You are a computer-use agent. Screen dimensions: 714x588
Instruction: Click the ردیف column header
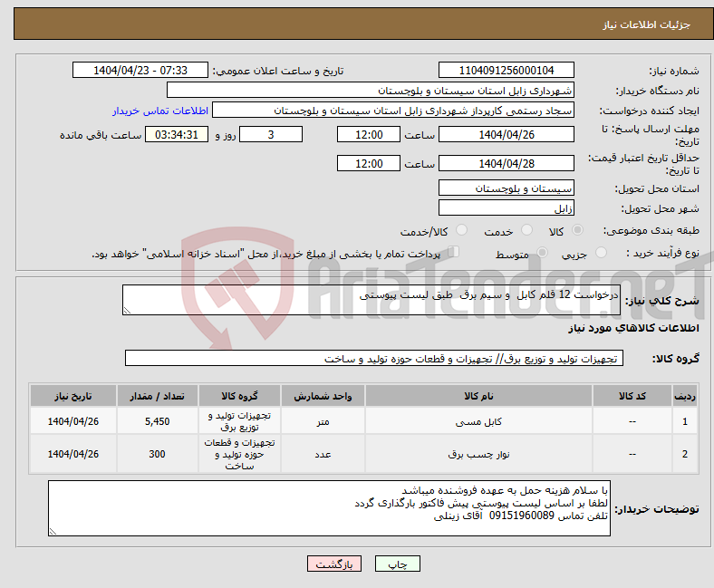(684, 396)
